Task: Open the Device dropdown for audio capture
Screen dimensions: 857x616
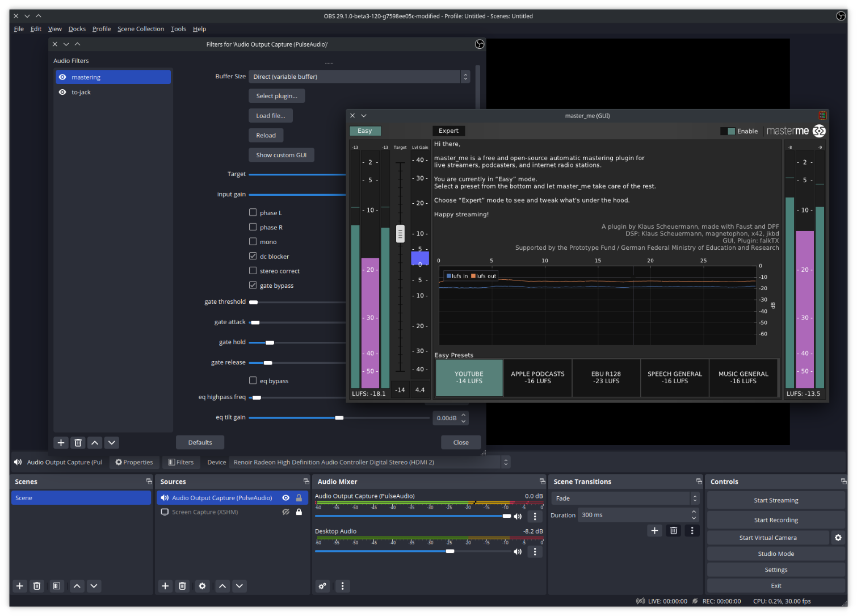Action: point(369,462)
